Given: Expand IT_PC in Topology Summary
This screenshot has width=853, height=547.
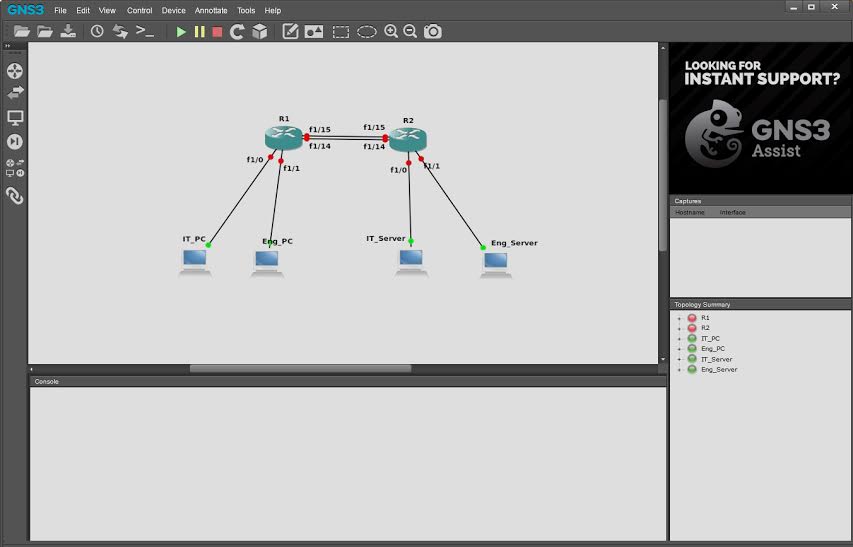Looking at the screenshot, I should pyautogui.click(x=679, y=339).
